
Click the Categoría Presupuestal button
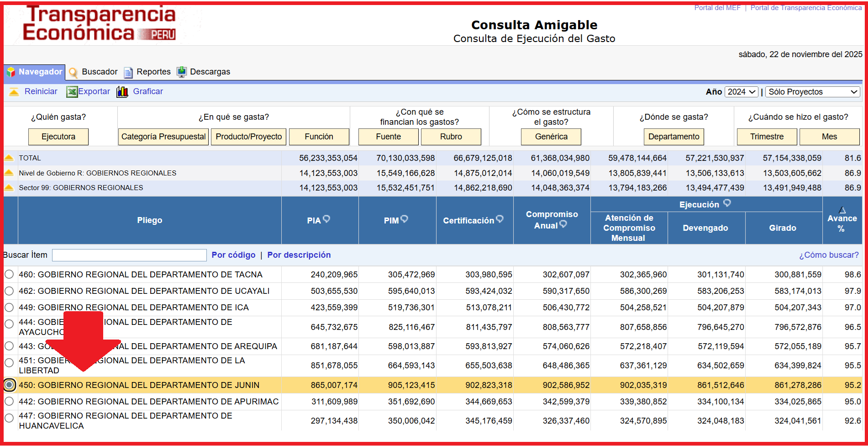(163, 137)
